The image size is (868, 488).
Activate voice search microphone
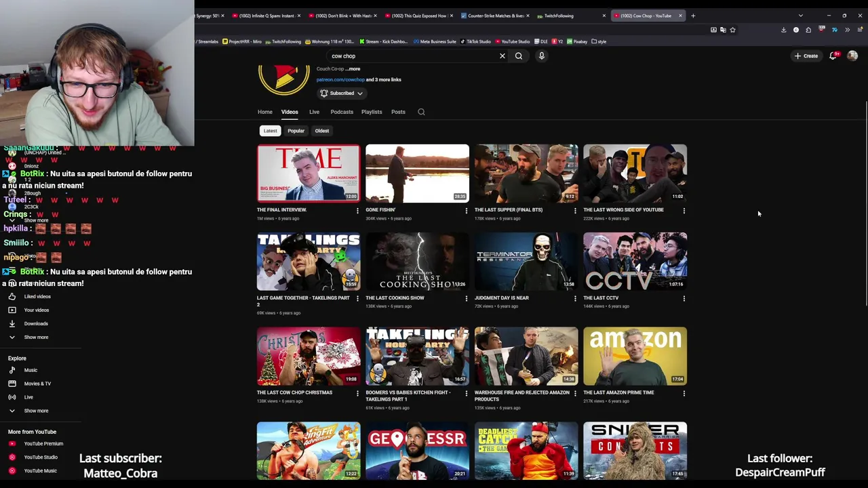[x=542, y=56]
